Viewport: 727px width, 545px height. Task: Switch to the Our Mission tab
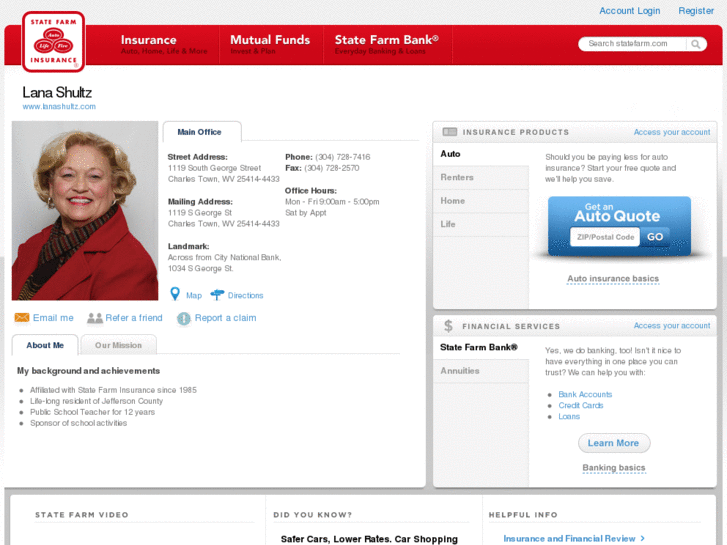(x=118, y=345)
